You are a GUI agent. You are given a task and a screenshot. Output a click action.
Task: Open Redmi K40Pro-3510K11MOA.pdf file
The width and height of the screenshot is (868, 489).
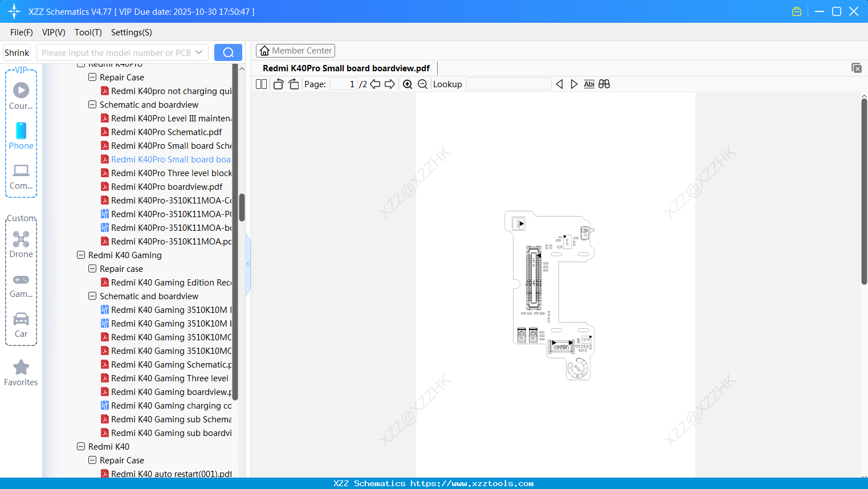point(171,241)
